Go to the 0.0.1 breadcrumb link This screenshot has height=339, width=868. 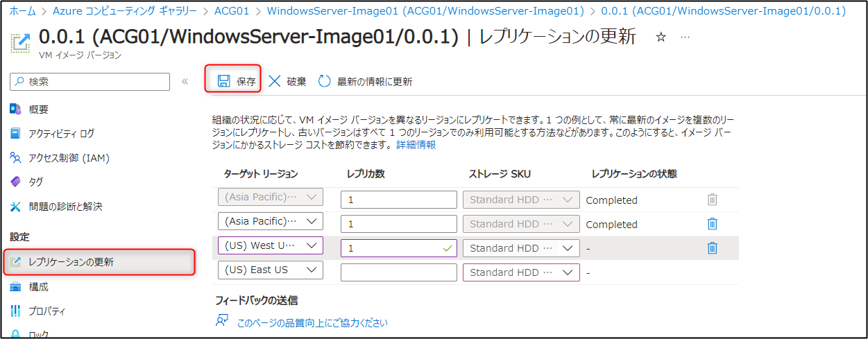coord(723,11)
